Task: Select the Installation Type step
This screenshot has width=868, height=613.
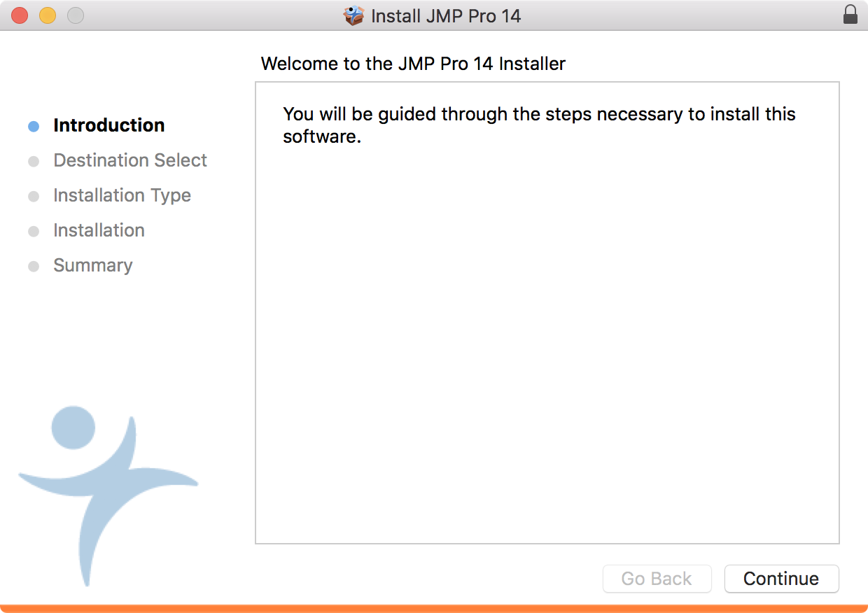Action: click(x=122, y=195)
